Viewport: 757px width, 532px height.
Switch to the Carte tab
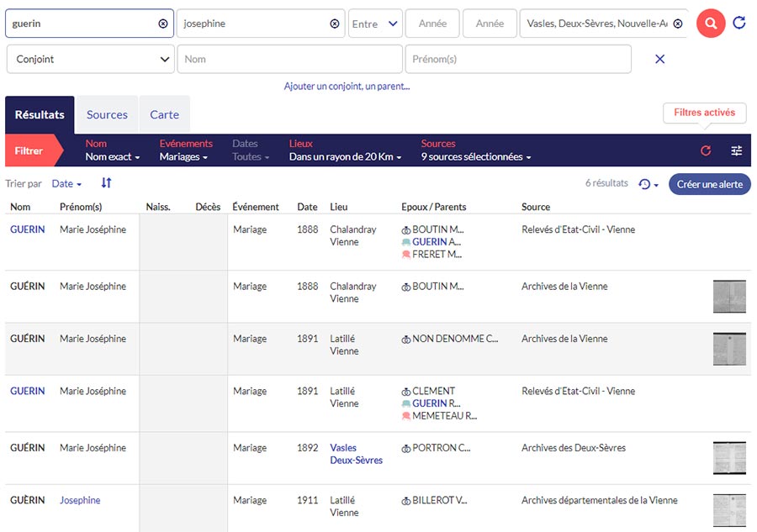tap(164, 115)
